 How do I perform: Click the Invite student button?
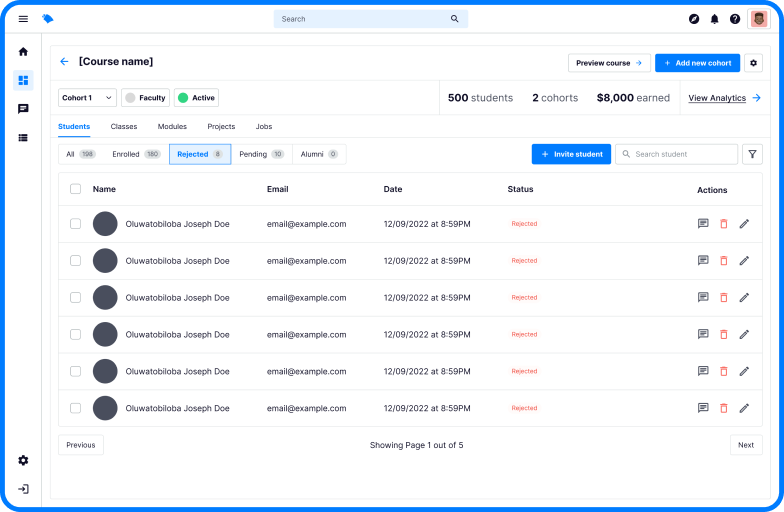(571, 154)
